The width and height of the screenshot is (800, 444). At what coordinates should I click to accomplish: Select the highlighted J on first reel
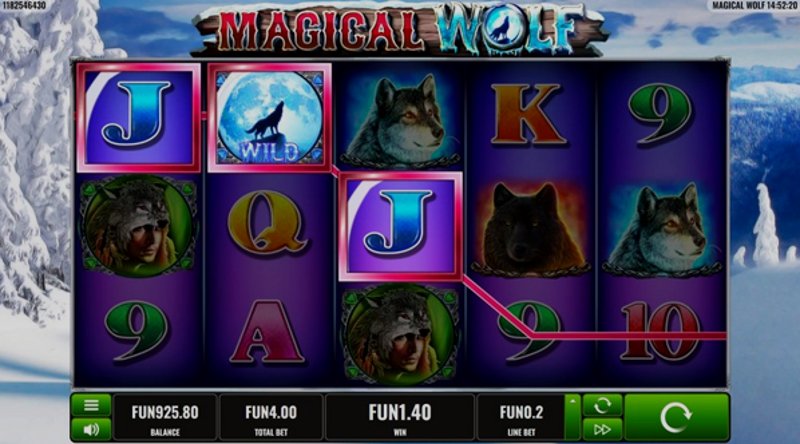(x=138, y=117)
